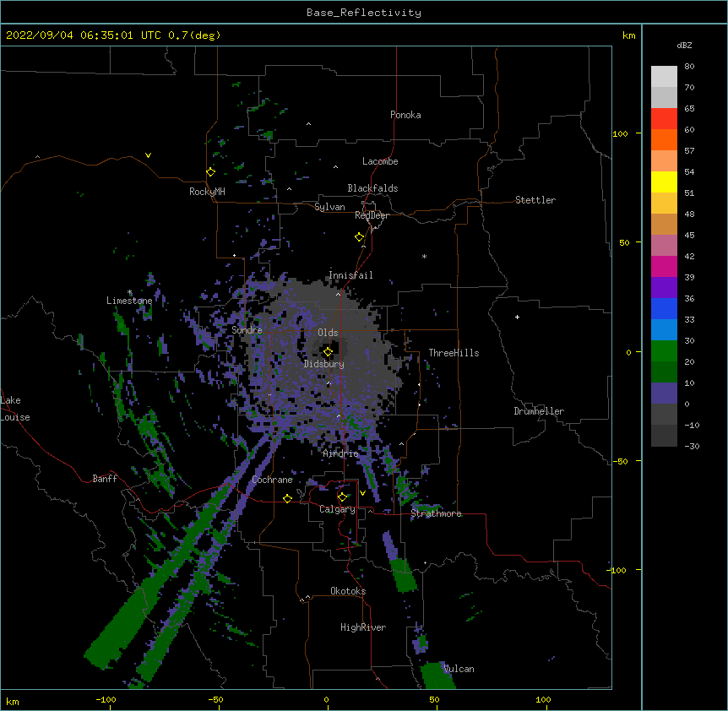
Task: Click the Sylvan label
Action: click(329, 207)
